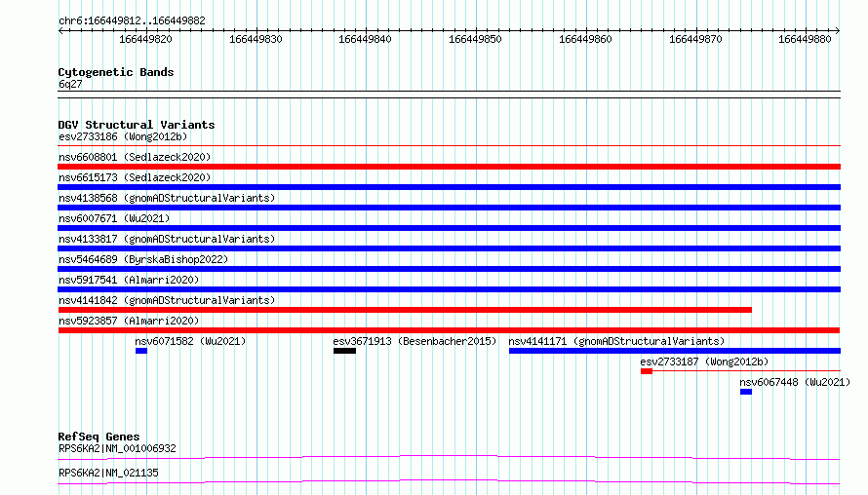
Task: Select the 6q27 cytogenetic band label
Action: [x=70, y=84]
